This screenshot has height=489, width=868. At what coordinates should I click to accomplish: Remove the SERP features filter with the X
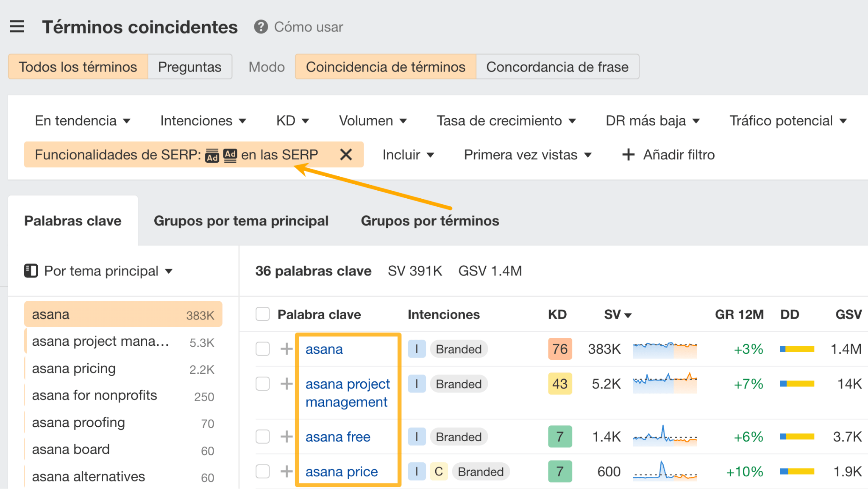tap(346, 154)
